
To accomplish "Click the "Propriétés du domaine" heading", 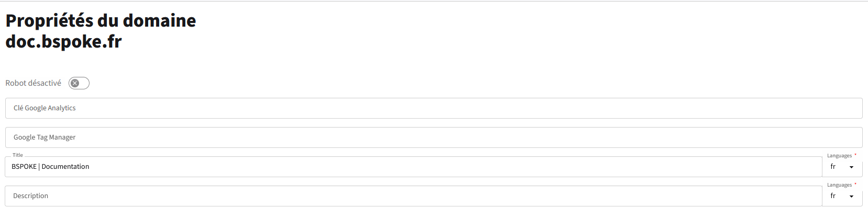I will coord(101,20).
